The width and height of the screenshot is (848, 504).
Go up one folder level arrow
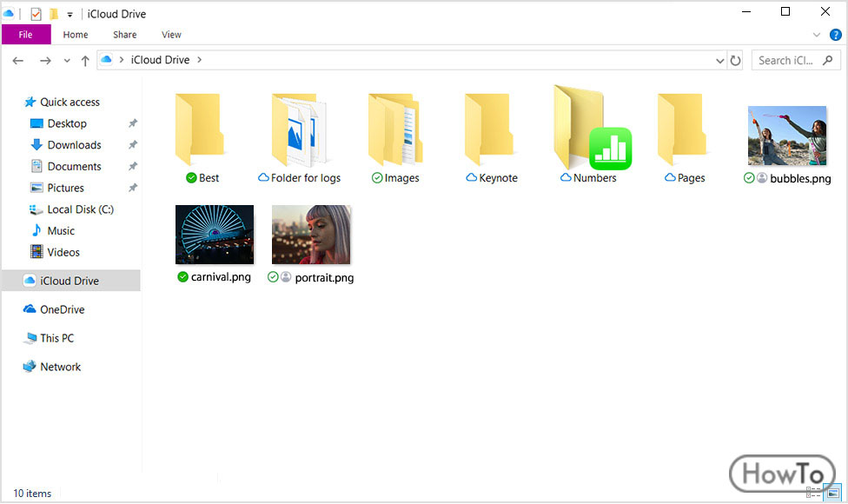coord(85,61)
